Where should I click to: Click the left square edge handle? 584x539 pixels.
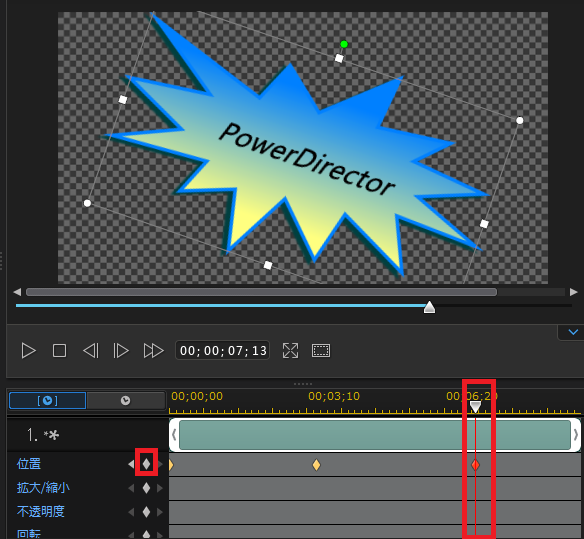pyautogui.click(x=123, y=99)
